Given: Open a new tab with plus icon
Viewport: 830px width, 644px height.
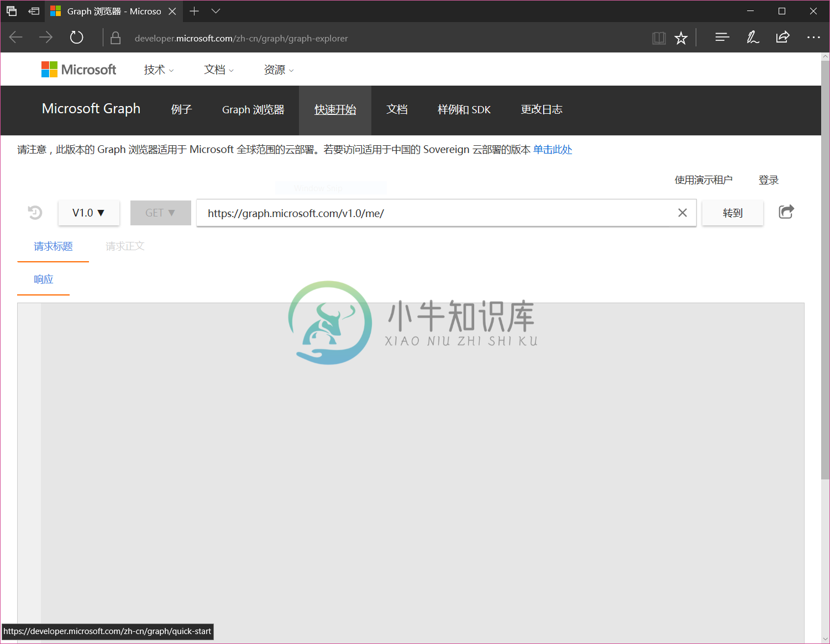Looking at the screenshot, I should [x=194, y=11].
